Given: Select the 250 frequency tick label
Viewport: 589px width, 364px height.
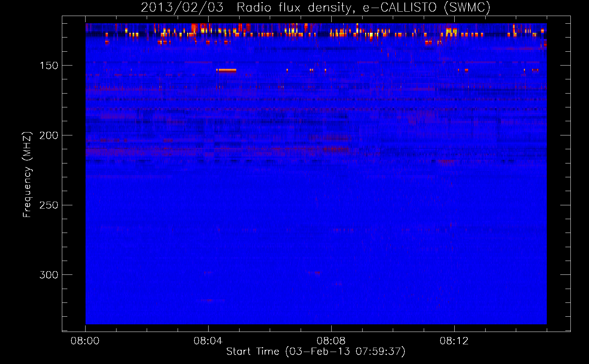Looking at the screenshot, I should (49, 205).
